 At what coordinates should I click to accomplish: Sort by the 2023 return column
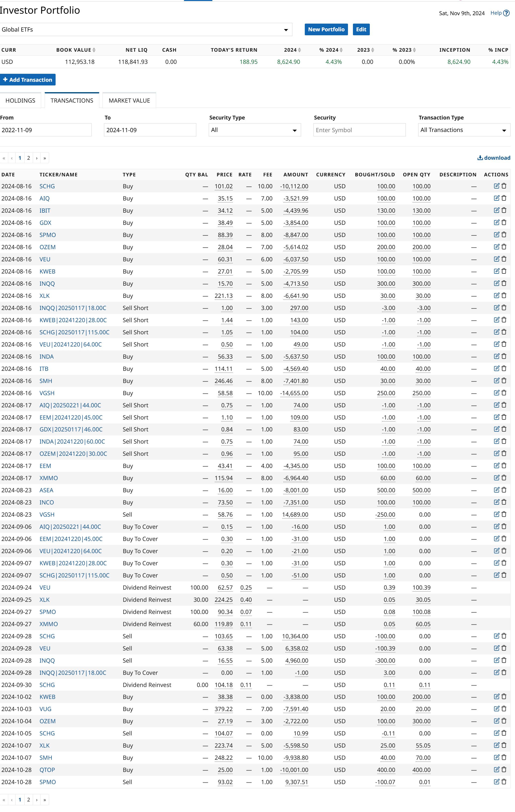(x=373, y=50)
